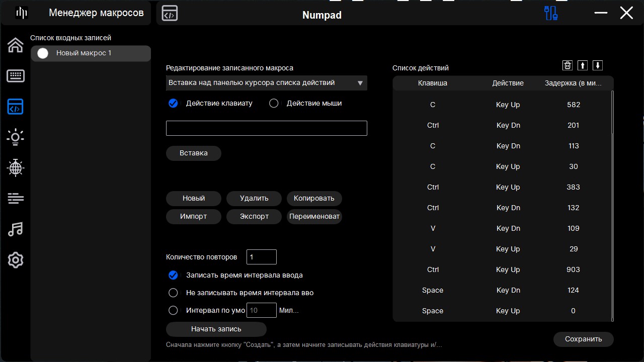The image size is (644, 362).
Task: Select the V Key Dn row with delay 109
Action: pyautogui.click(x=502, y=228)
